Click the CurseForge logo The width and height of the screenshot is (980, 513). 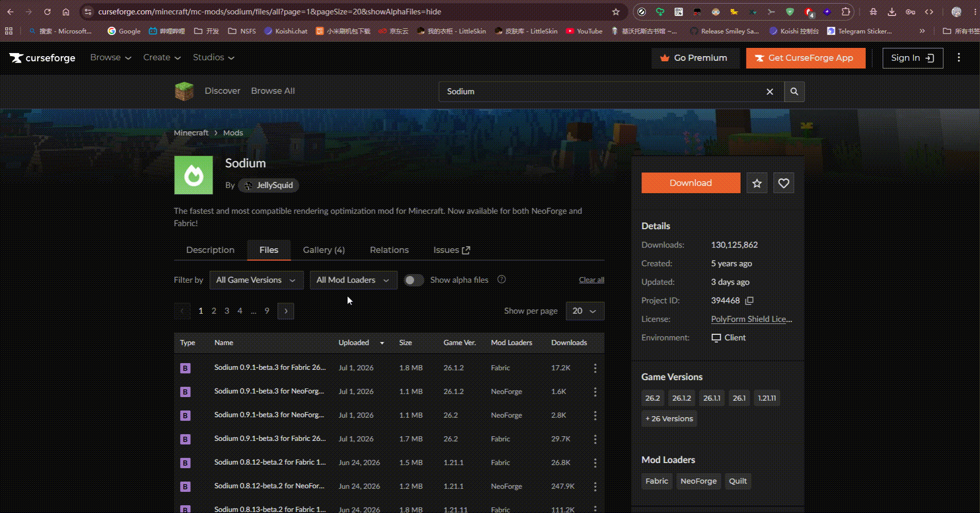42,58
